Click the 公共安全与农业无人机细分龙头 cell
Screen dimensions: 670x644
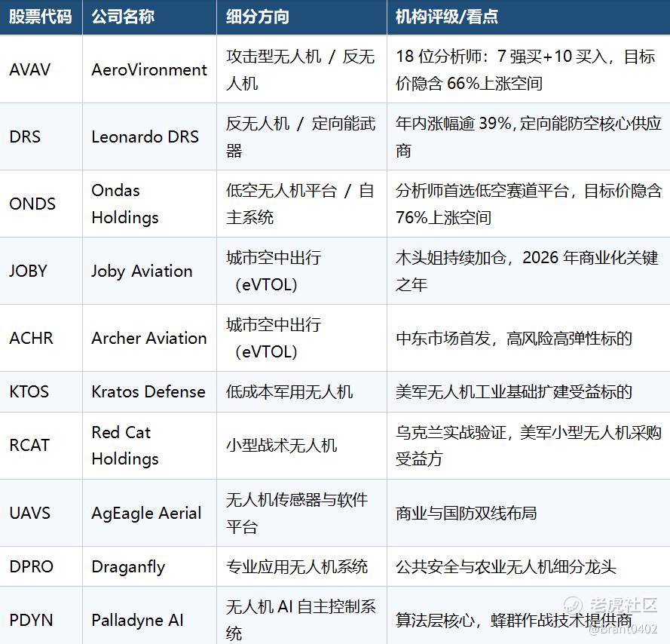528,566
